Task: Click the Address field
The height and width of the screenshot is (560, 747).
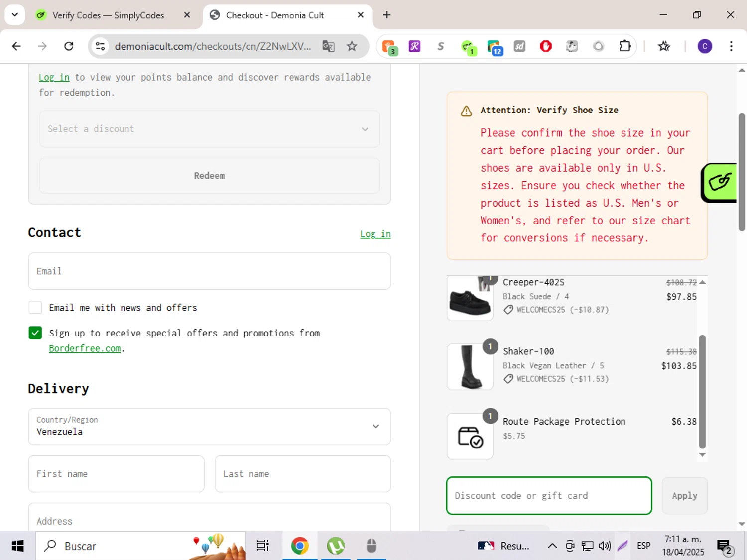Action: [x=210, y=518]
